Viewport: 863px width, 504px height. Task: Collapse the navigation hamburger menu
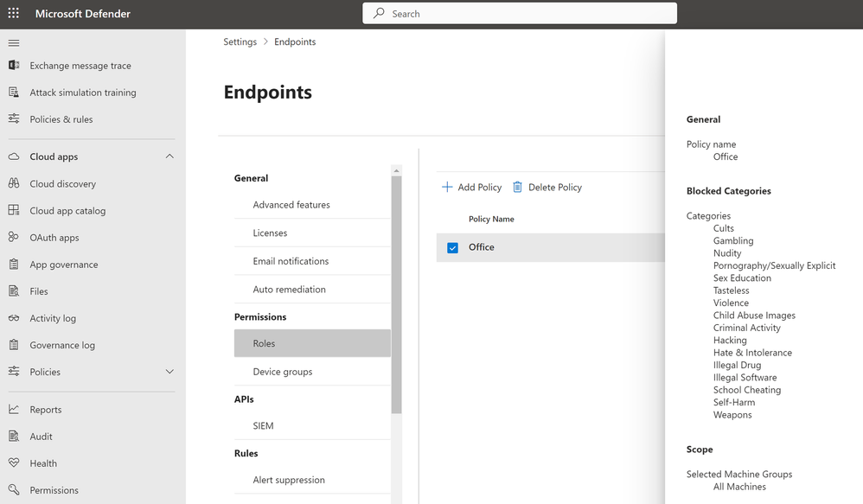tap(13, 43)
